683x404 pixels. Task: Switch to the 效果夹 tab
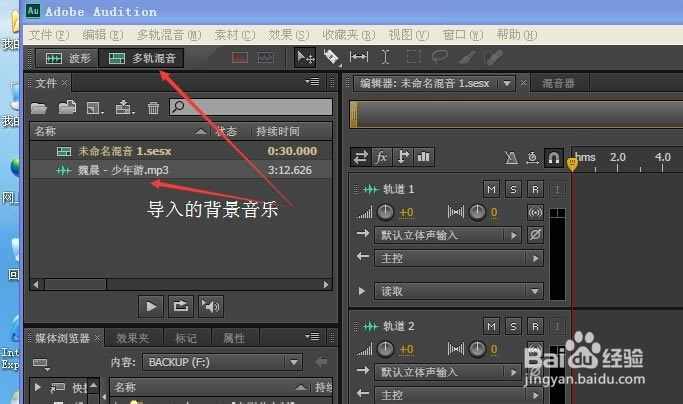point(132,338)
